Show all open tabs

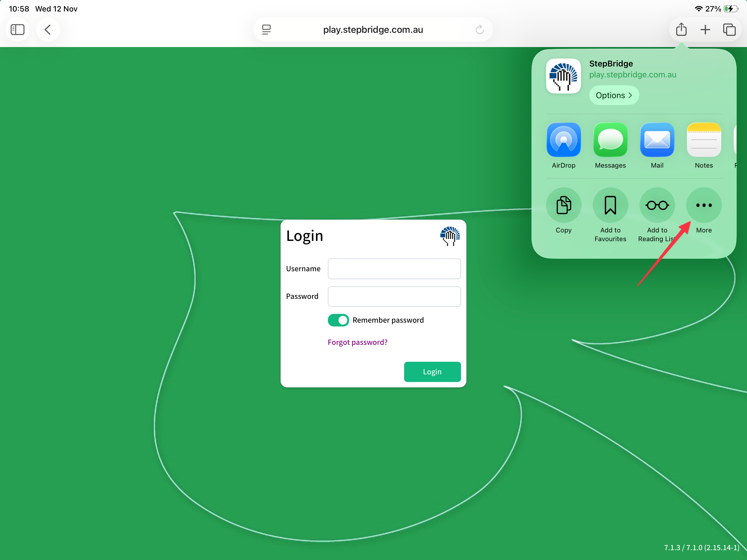[730, 29]
